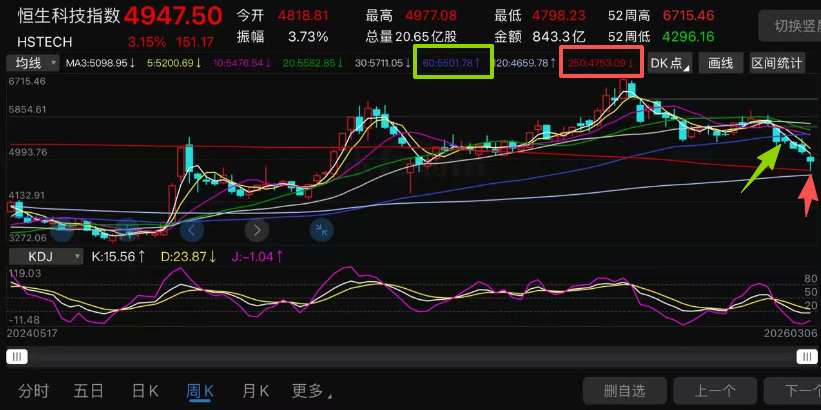Select the 日K tab
The height and width of the screenshot is (410, 821).
coord(145,391)
